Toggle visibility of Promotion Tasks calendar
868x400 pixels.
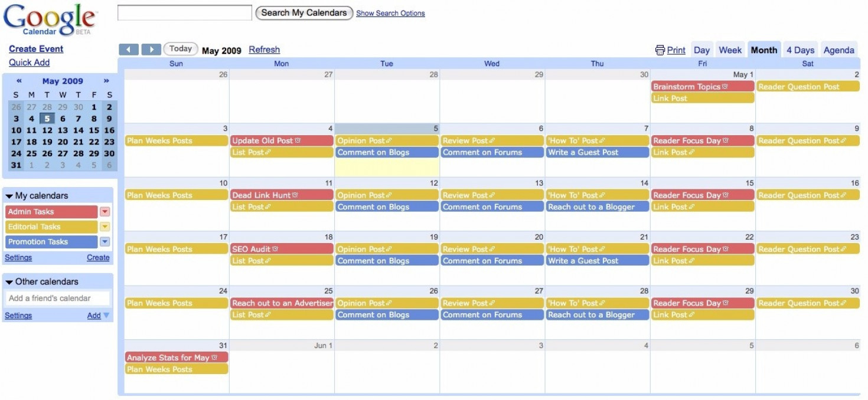(51, 242)
